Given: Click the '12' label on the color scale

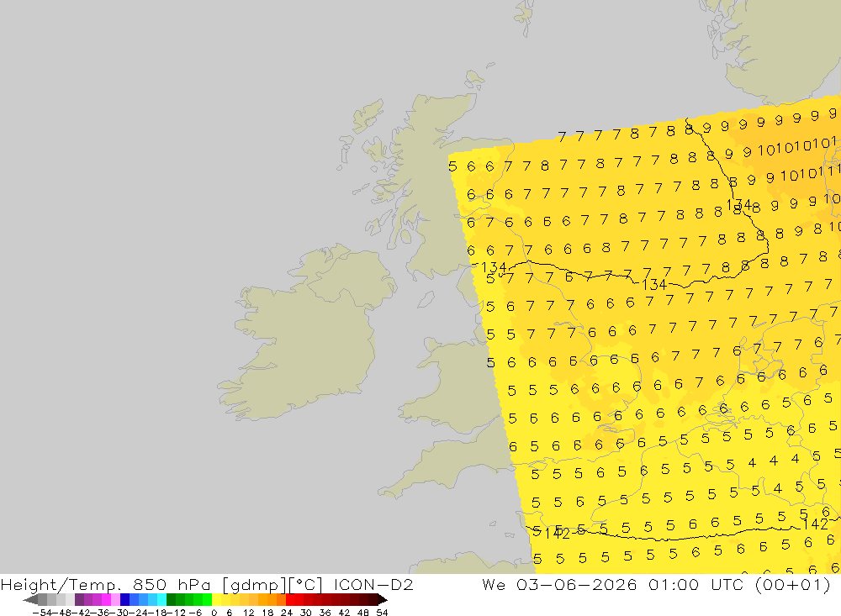Looking at the screenshot, I should click(248, 613).
